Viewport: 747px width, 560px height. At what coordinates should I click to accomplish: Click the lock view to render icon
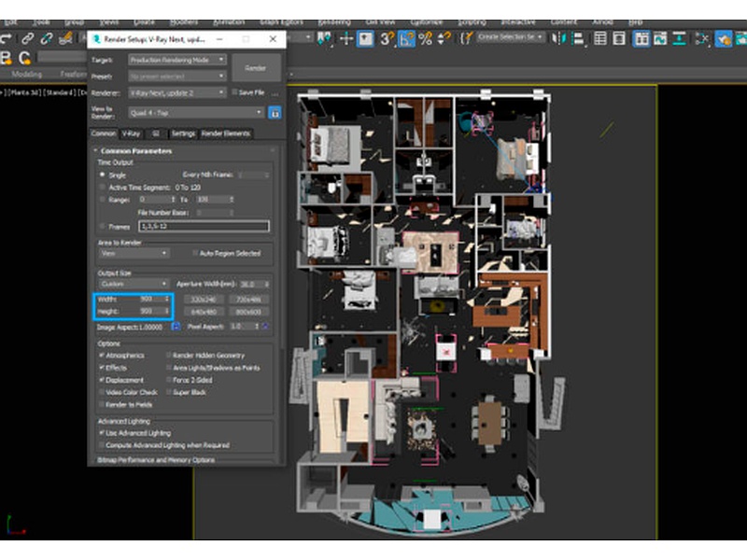275,113
